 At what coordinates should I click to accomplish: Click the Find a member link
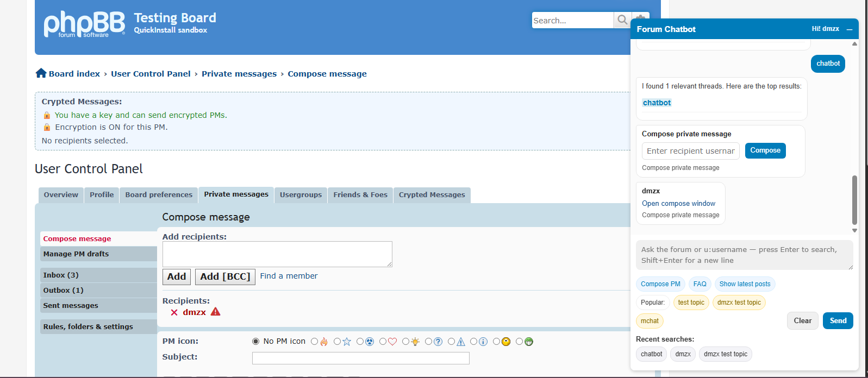tap(289, 276)
